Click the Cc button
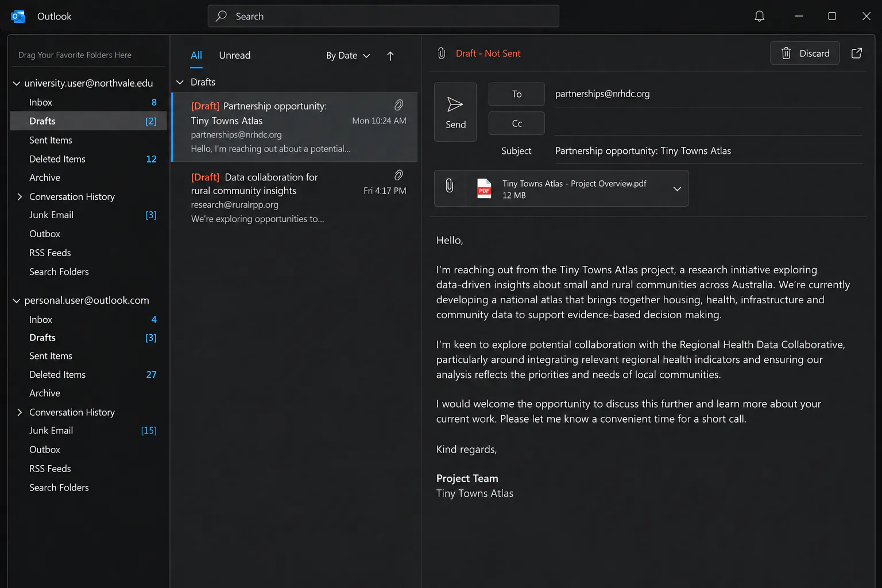 pyautogui.click(x=516, y=123)
